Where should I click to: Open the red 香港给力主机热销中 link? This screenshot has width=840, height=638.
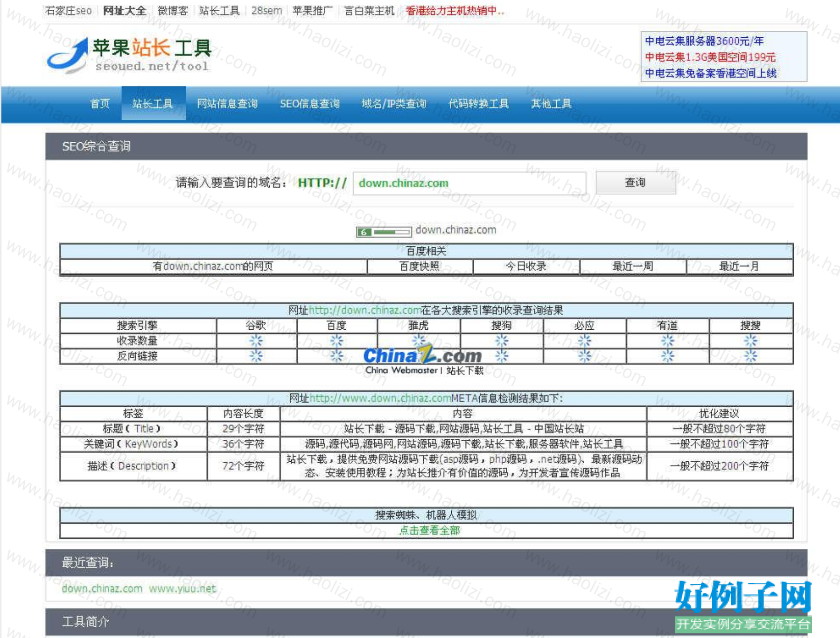click(455, 11)
